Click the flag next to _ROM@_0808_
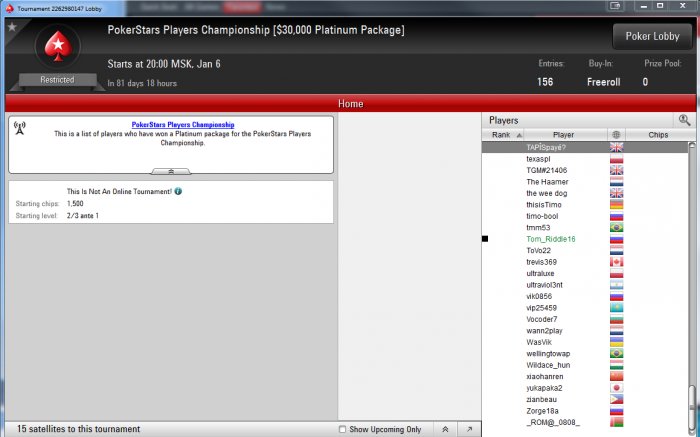This screenshot has height=437, width=700. point(617,422)
